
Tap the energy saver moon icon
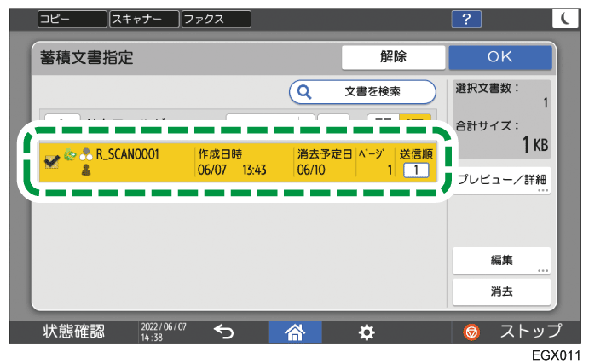[565, 19]
